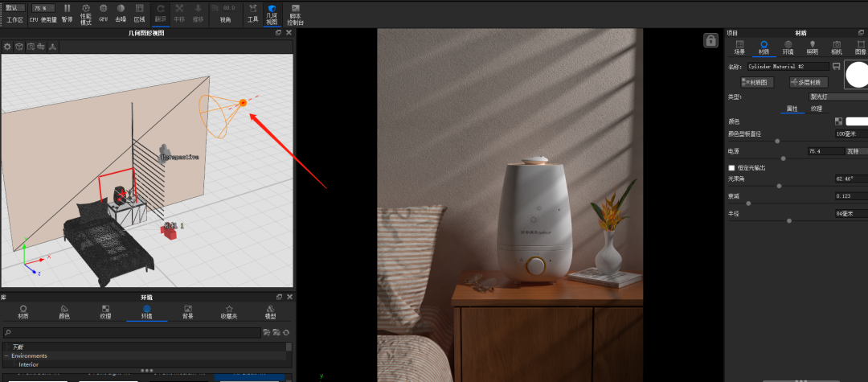Click the 多层材质 button
This screenshot has width=868, height=382.
(808, 82)
